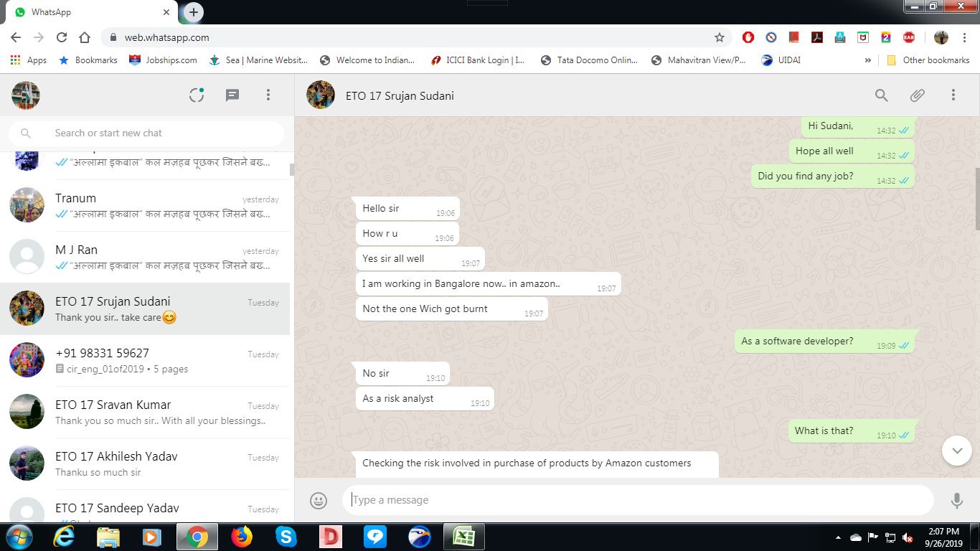Open the +91 98331 59627 chat
The width and height of the screenshot is (980, 551).
click(x=145, y=360)
